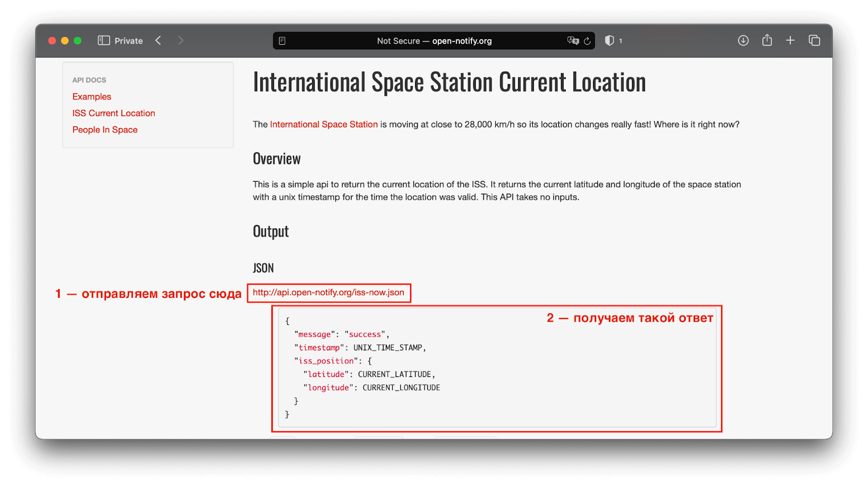Open the iss-now.json API URL

[x=328, y=292]
